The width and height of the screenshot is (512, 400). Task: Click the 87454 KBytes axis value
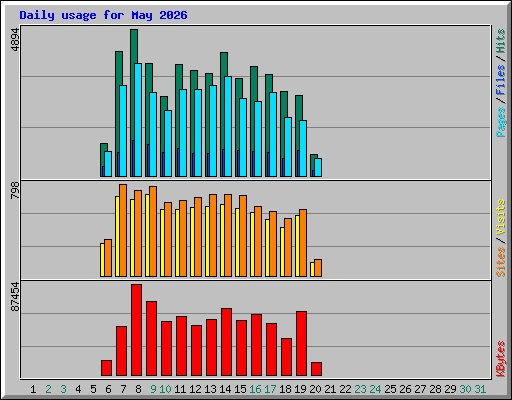point(15,297)
